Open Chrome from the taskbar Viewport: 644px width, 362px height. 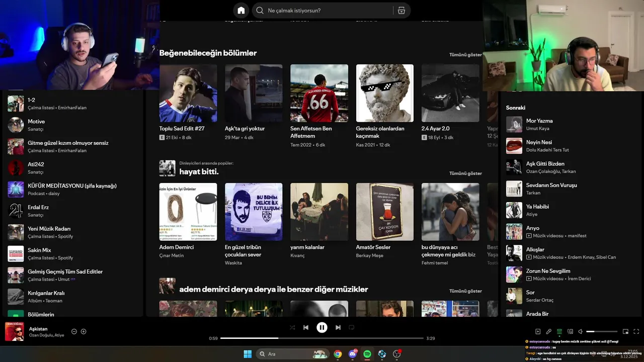(338, 354)
